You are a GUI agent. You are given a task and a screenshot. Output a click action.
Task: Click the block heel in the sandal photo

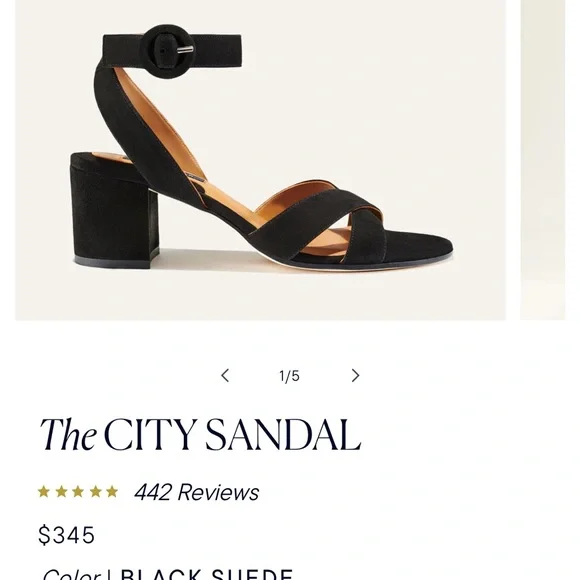click(115, 210)
